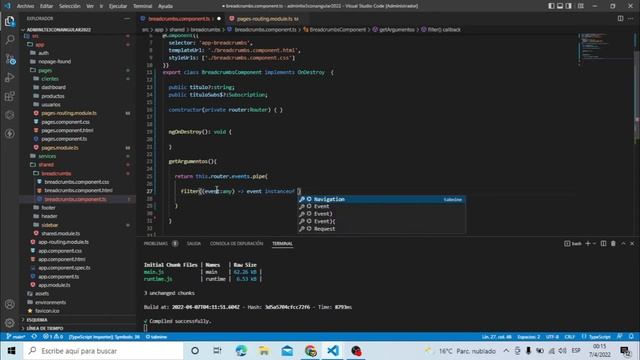This screenshot has height=360, width=640.
Task: Click the Windows Start button
Action: tap(11, 351)
